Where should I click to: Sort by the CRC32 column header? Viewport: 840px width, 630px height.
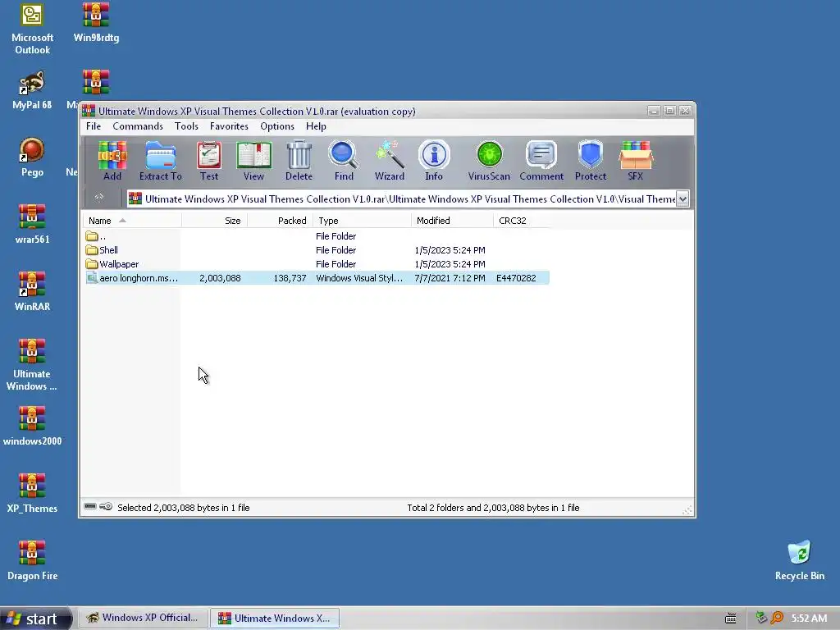(x=521, y=220)
